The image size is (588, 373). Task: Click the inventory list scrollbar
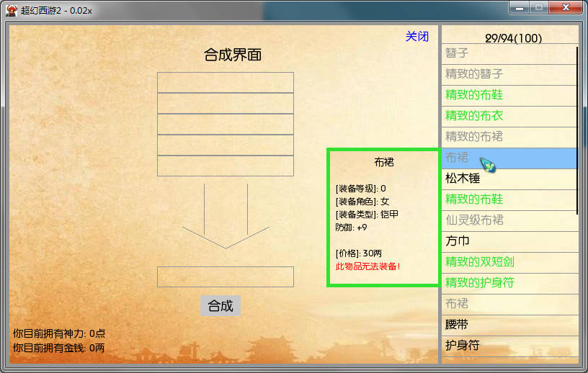(577, 130)
